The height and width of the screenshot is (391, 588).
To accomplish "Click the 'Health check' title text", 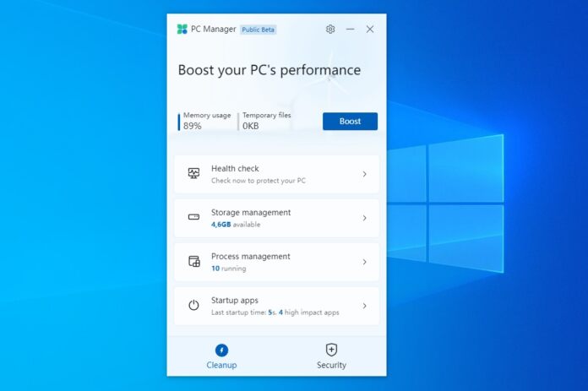I will coord(235,169).
